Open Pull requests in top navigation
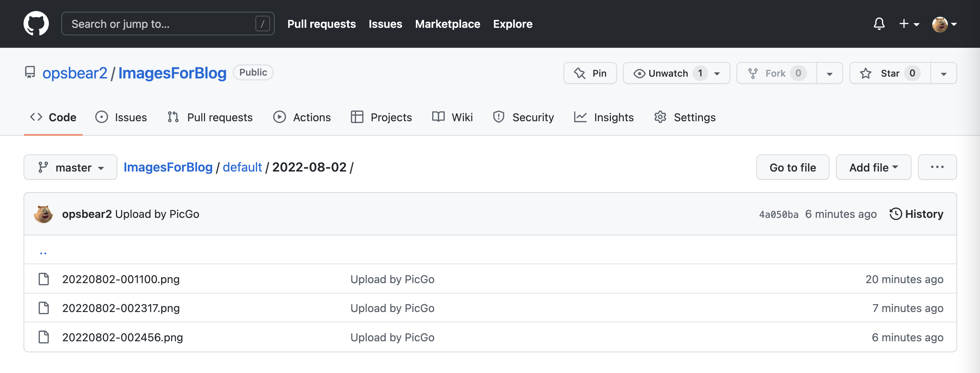The height and width of the screenshot is (373, 980). coord(321,24)
